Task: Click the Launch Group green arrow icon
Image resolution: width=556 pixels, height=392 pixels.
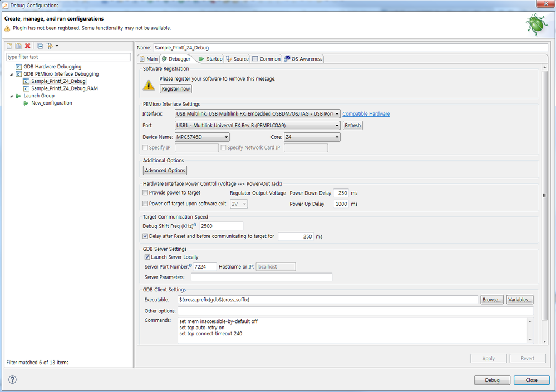Action: [18, 96]
